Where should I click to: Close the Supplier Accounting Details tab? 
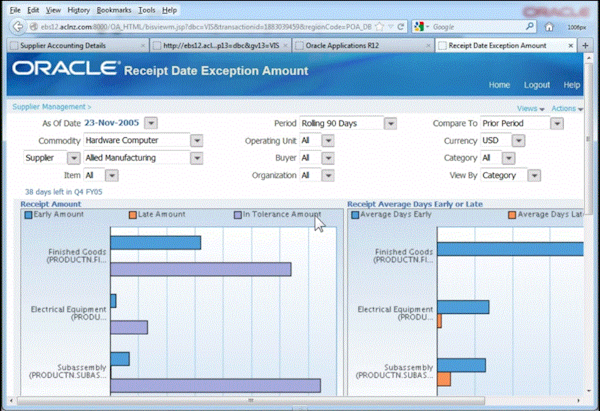pyautogui.click(x=143, y=46)
